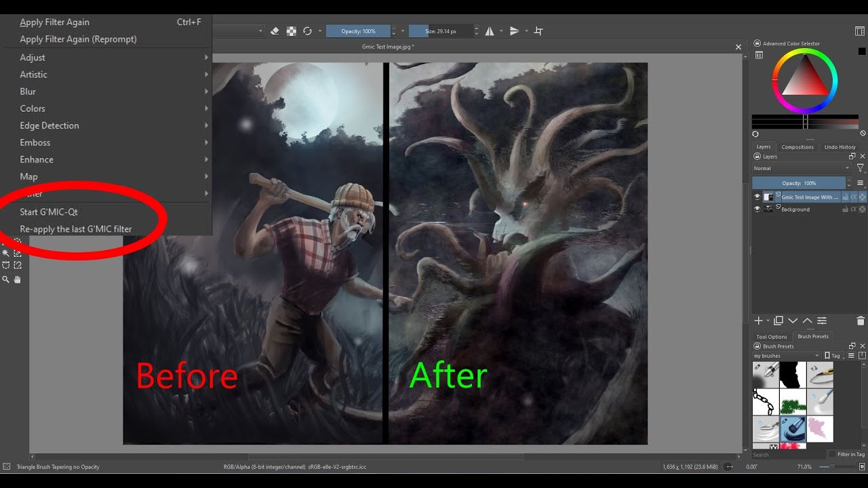Open brush presets storage icon
The image size is (868, 488).
point(862,356)
